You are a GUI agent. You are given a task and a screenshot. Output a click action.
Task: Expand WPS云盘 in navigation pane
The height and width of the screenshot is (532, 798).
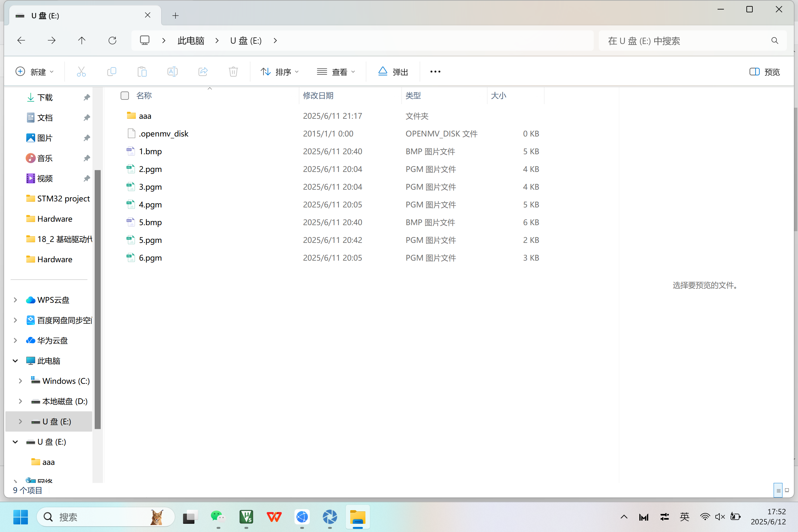[15, 300]
